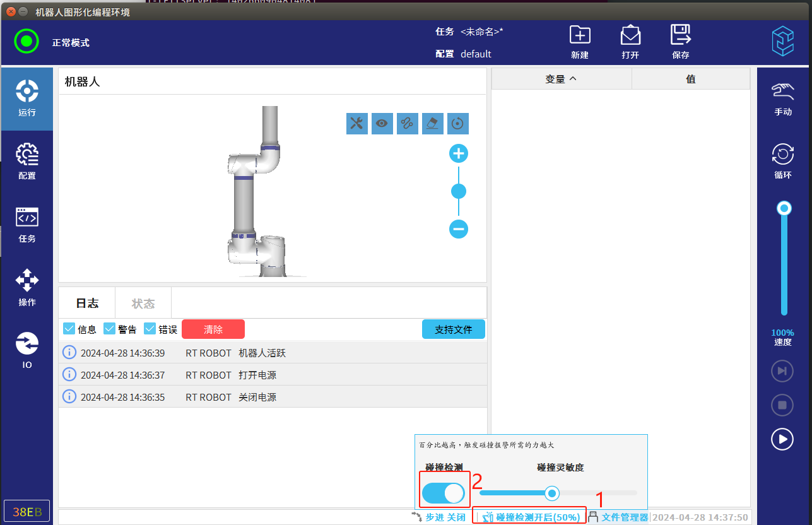Switch to the 状态 tab
The width and height of the screenshot is (812, 525).
click(143, 304)
